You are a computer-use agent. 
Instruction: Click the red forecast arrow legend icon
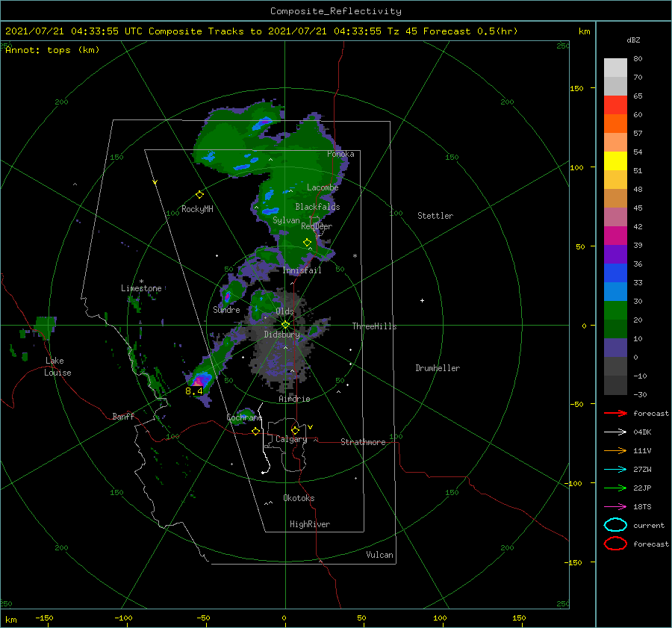click(615, 413)
